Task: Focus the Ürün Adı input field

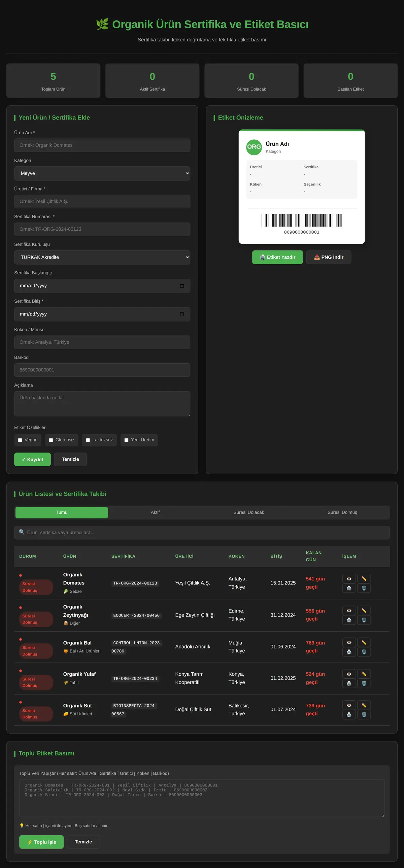Action: click(102, 145)
